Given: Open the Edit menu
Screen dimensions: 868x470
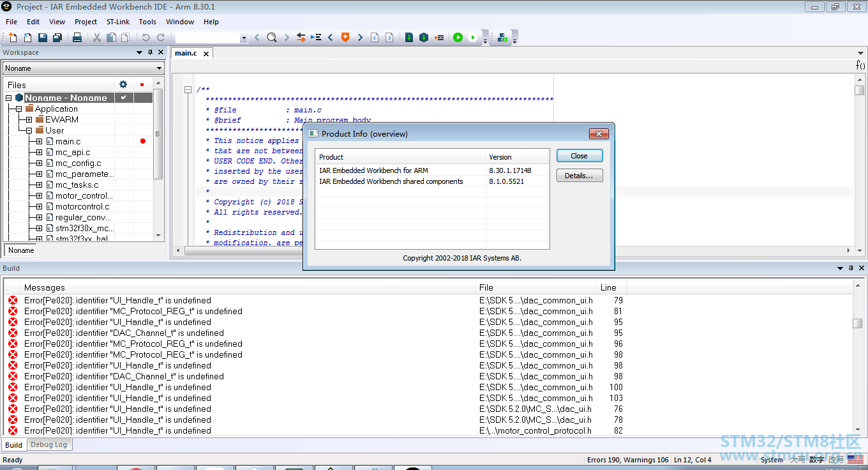Looking at the screenshot, I should [33, 22].
